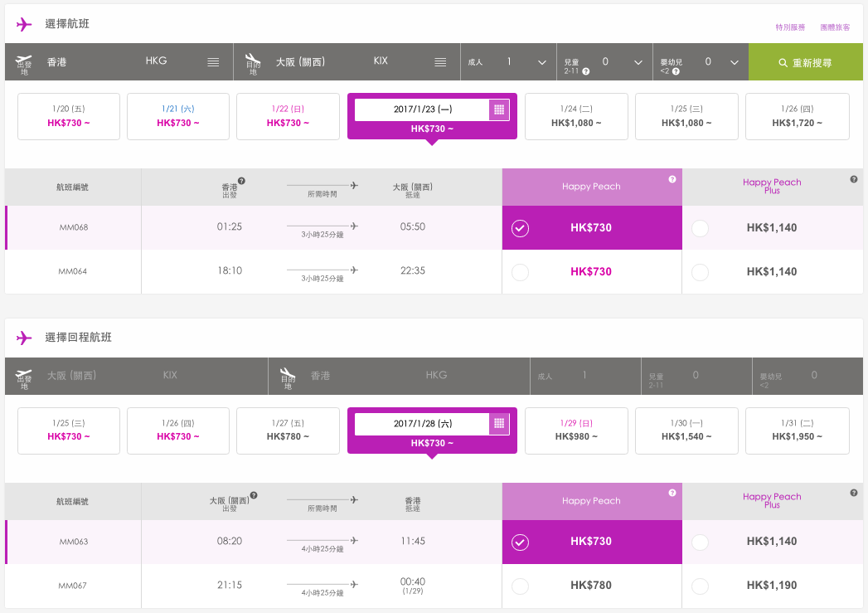Screen dimensions: 868x613
Task: Click the 2017/1/28 (六) date field
Action: tap(422, 424)
